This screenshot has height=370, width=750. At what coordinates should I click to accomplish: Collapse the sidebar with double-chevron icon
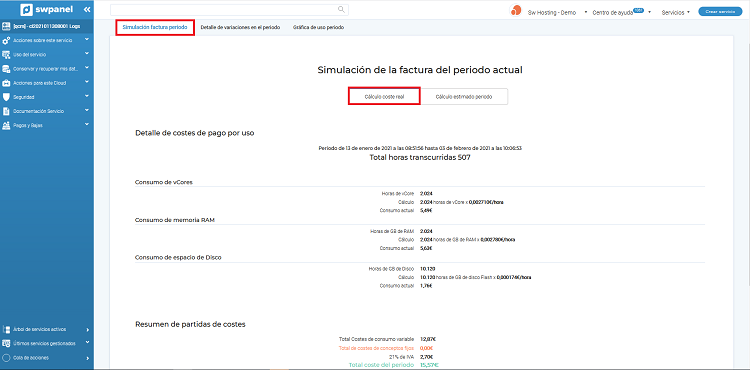tap(87, 10)
